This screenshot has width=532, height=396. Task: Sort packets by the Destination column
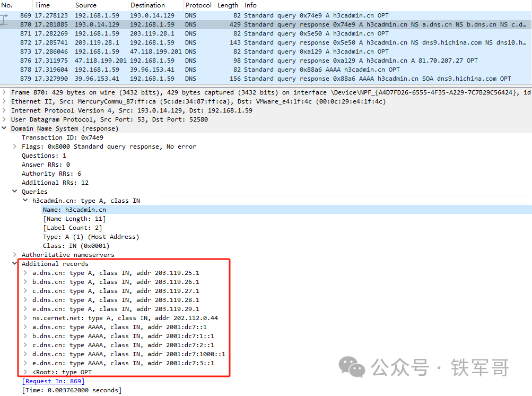pos(155,5)
